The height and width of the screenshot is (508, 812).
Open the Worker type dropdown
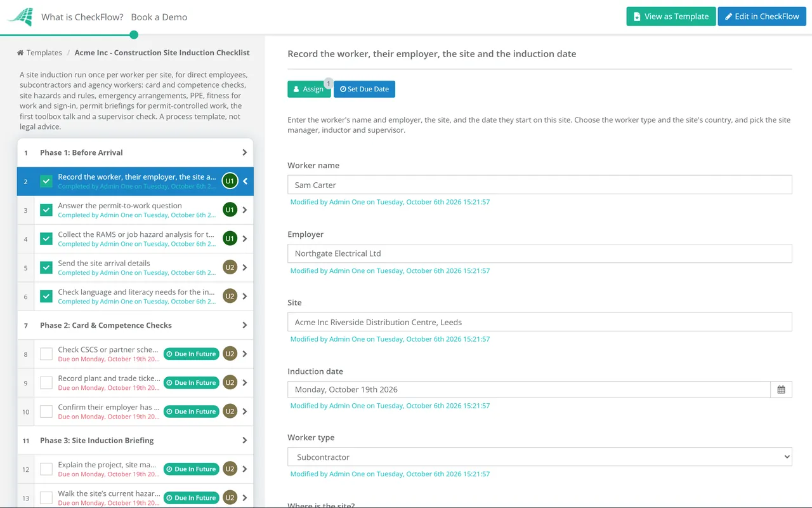[540, 457]
